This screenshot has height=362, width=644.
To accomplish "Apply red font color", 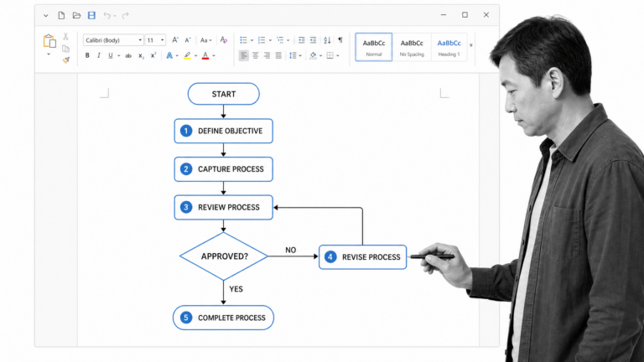I will [205, 55].
